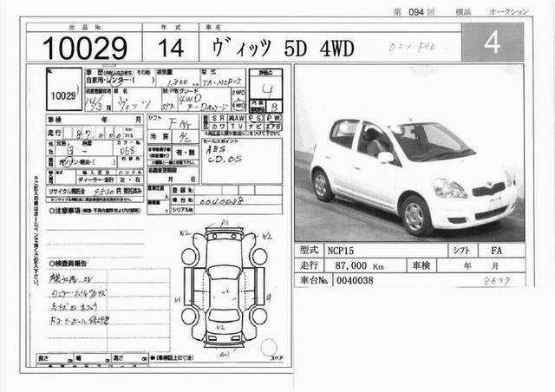Click the handwritten type TA-NCP15

pos(222,82)
